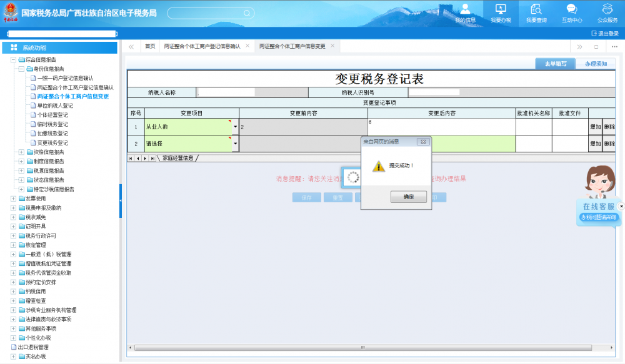The width and height of the screenshot is (625, 364).
Task: Click the 我要办税 monitor icon
Action: click(x=500, y=9)
